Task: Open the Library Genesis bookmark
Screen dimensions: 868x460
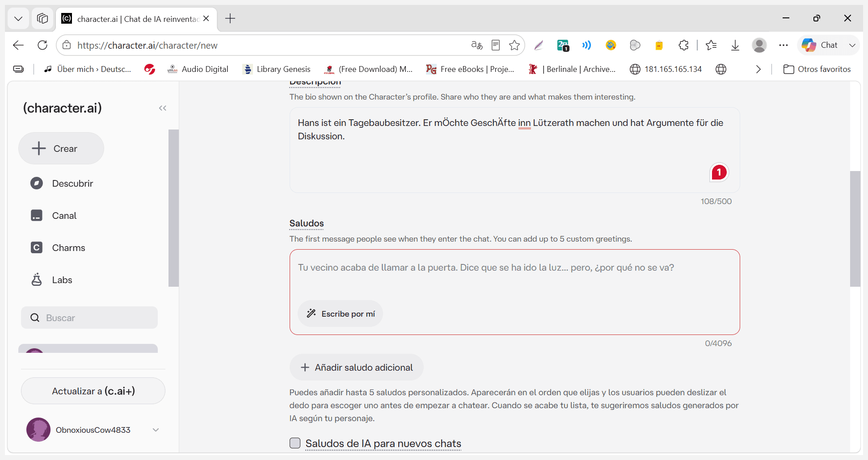Action: tap(277, 69)
